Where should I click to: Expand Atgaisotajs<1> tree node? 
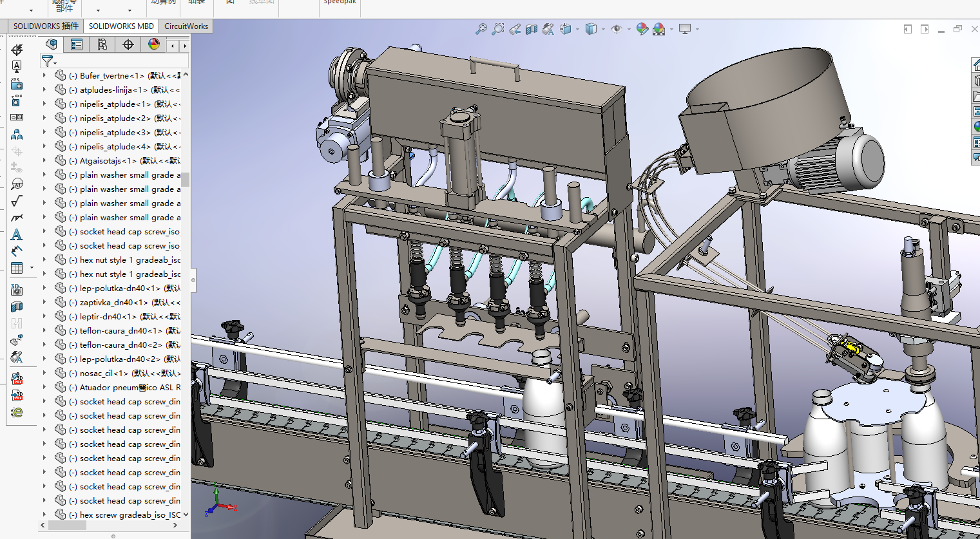click(44, 160)
